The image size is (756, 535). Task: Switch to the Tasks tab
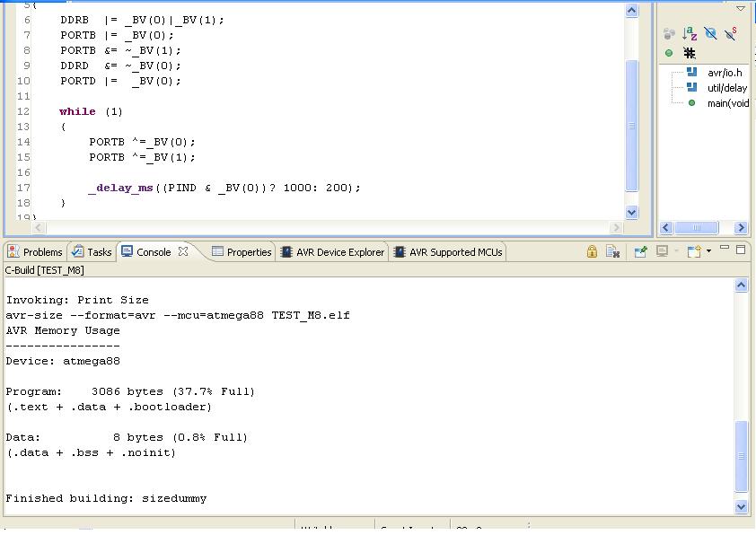click(x=92, y=252)
